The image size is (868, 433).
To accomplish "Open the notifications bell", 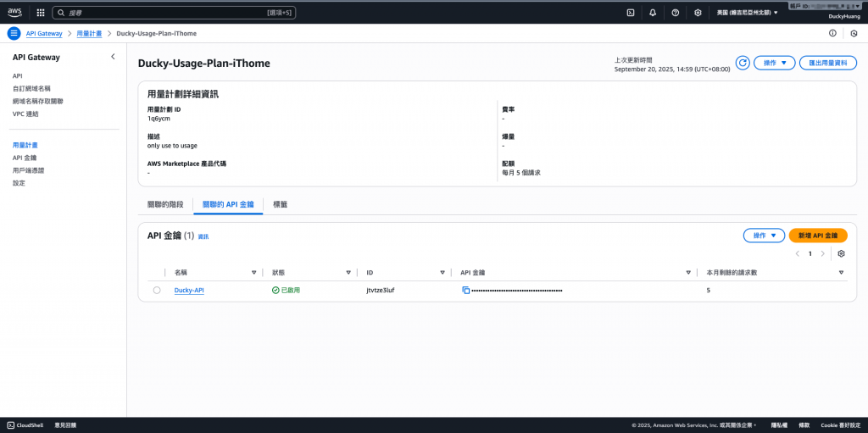I will (x=653, y=13).
